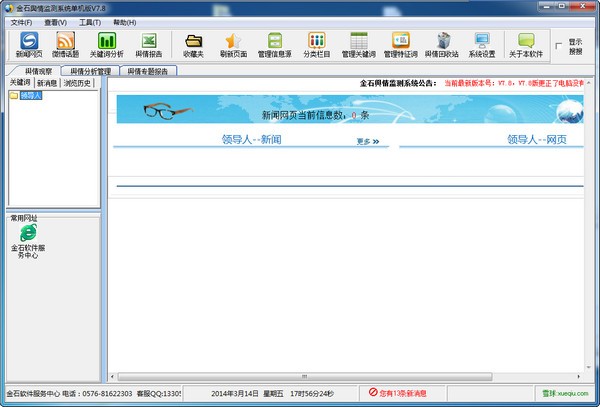This screenshot has height=407, width=600.
Task: Launch 关键词分析 chart icon
Action: pyautogui.click(x=107, y=45)
